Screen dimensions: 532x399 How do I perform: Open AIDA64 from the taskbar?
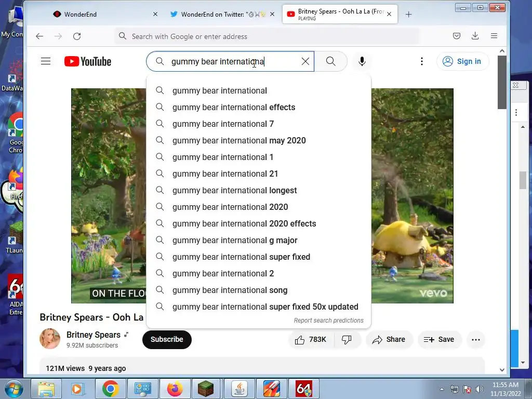303,389
